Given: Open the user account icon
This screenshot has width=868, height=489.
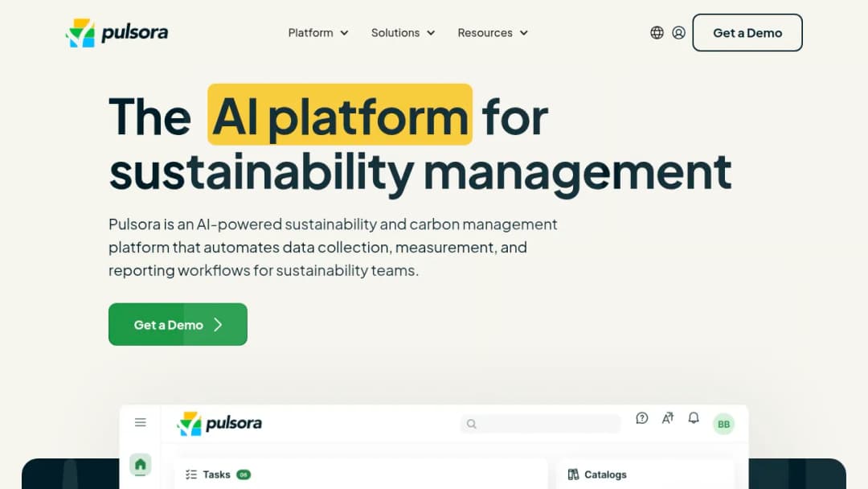Looking at the screenshot, I should [678, 33].
